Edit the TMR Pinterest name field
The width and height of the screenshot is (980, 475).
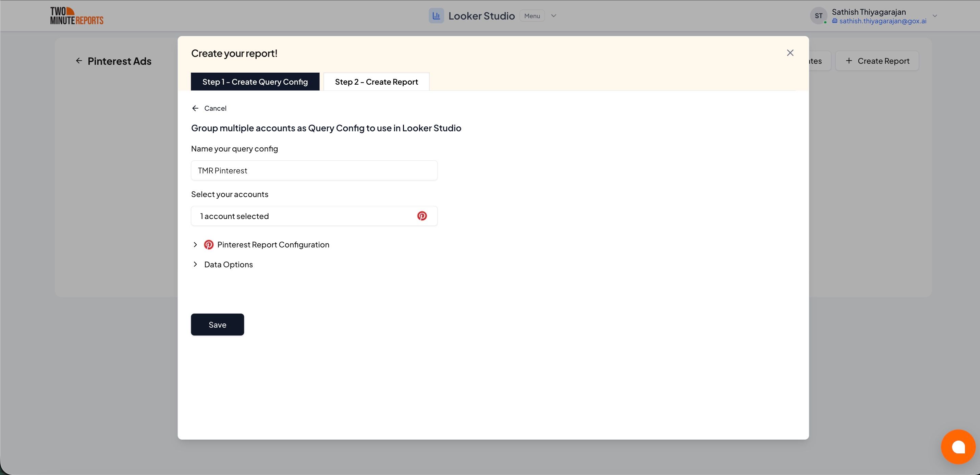tap(314, 170)
